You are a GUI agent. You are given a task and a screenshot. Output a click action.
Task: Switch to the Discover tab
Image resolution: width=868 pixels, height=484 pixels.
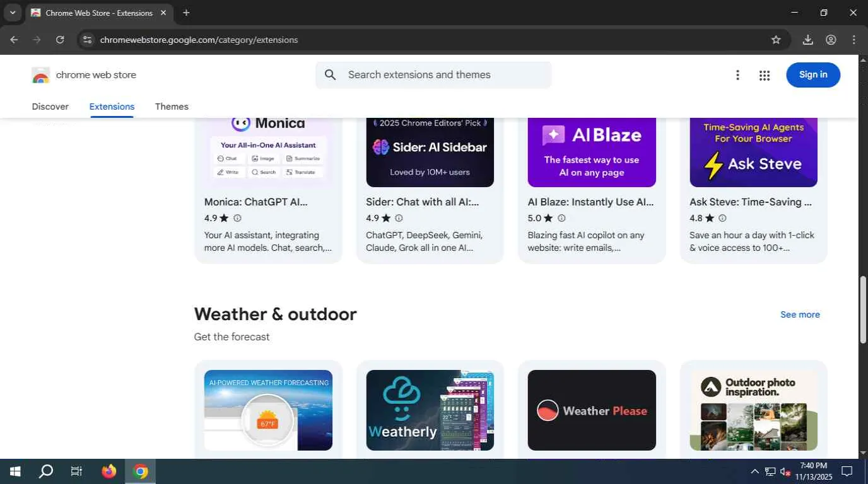pyautogui.click(x=50, y=107)
